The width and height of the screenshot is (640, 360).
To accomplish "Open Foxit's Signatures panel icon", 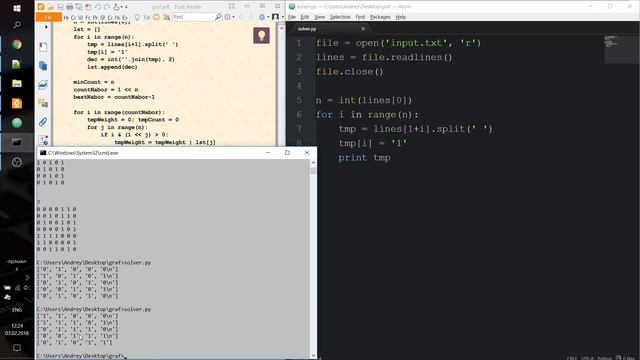I will tap(43, 140).
